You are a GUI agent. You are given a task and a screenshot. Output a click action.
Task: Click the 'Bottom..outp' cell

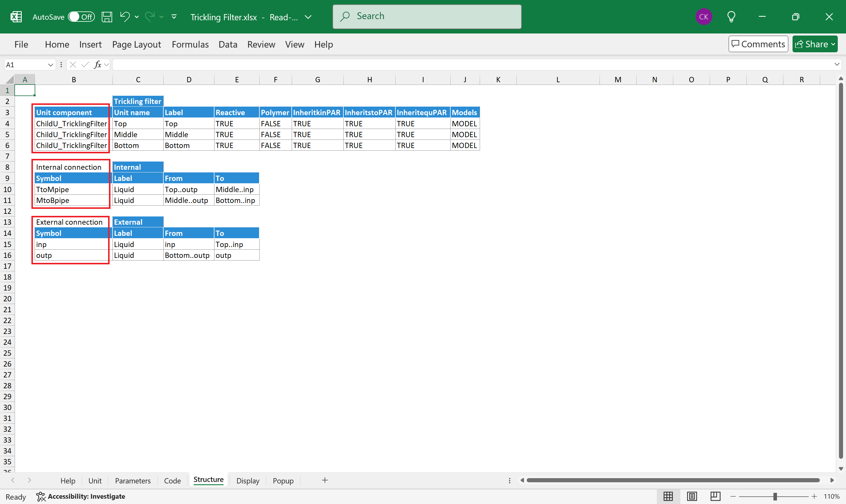189,256
